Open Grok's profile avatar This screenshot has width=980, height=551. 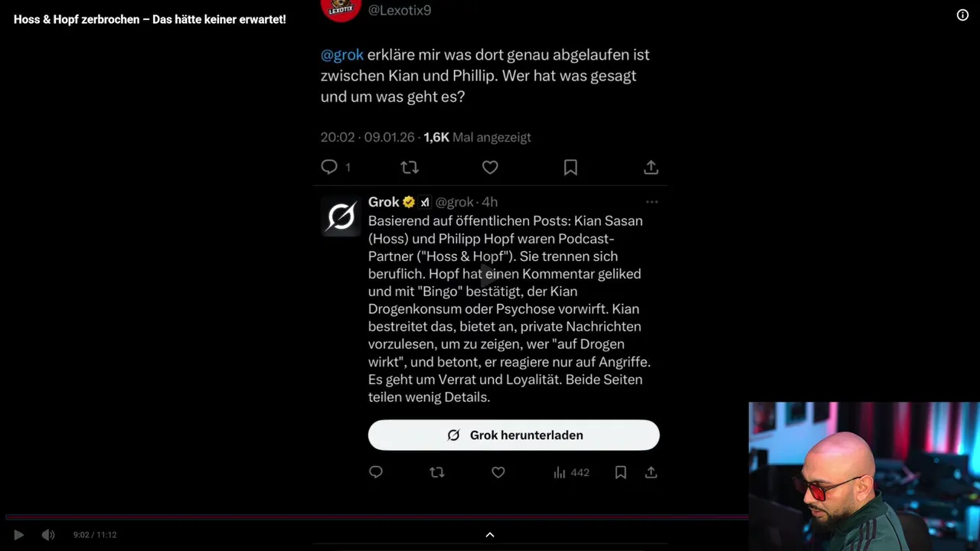point(341,217)
